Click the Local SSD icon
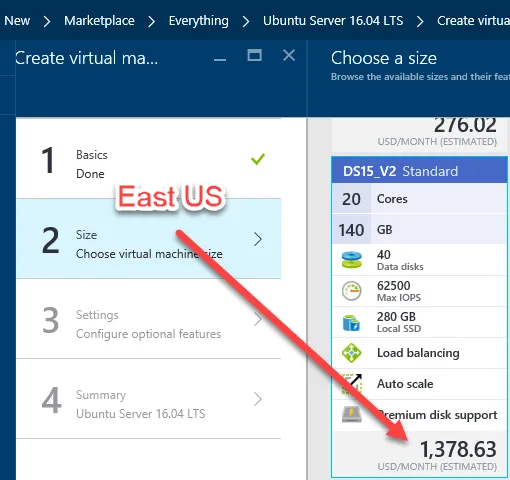Viewport: 510px width, 480px height. tap(351, 323)
